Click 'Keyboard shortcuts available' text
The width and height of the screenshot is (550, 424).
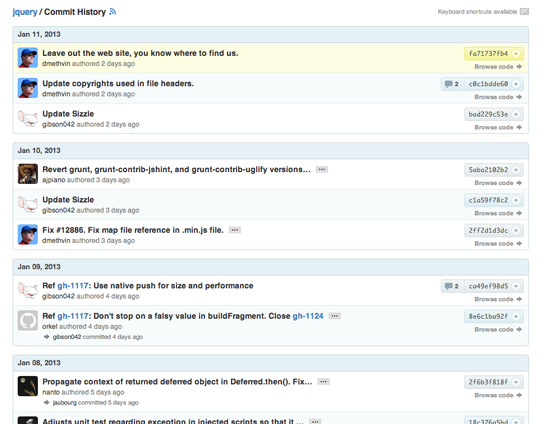477,12
